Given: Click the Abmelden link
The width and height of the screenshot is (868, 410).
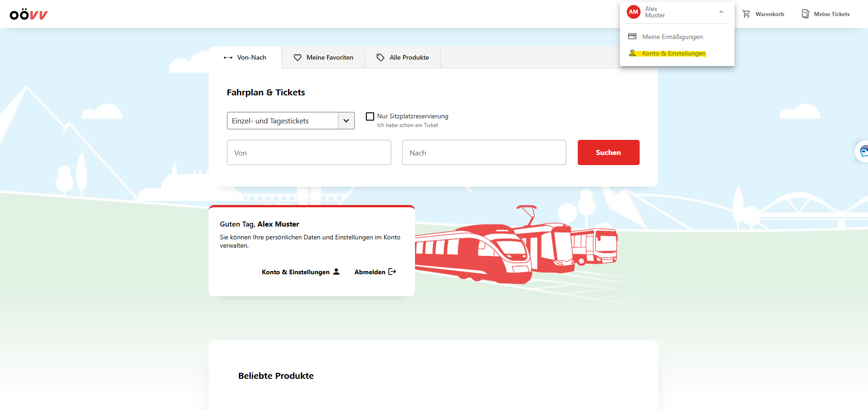Looking at the screenshot, I should click(x=370, y=272).
